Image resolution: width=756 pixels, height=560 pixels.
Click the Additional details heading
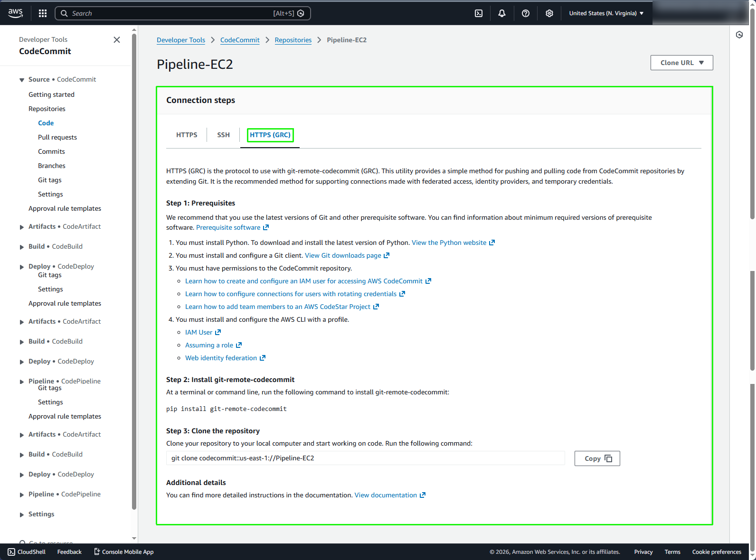coord(196,483)
